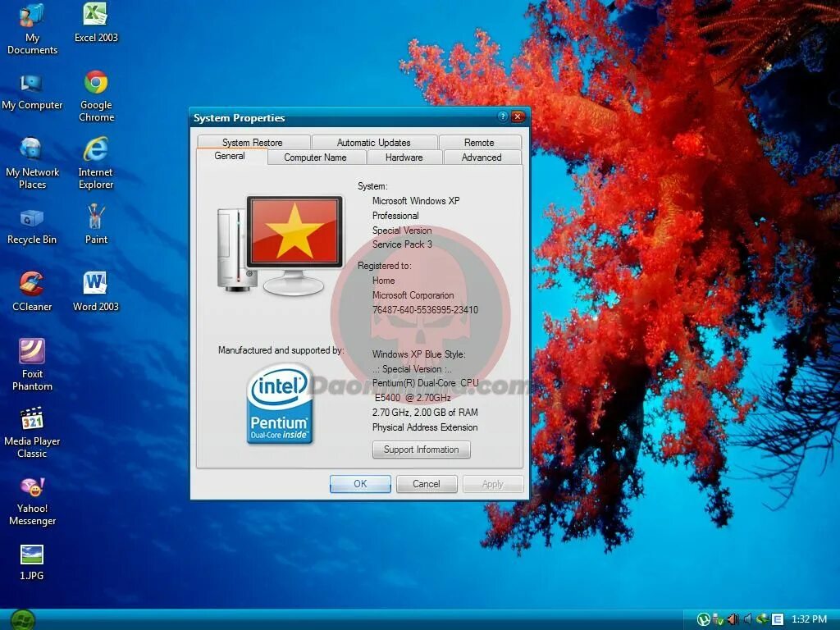This screenshot has width=840, height=630.
Task: Click the text Service Pack 3
Action: (402, 244)
